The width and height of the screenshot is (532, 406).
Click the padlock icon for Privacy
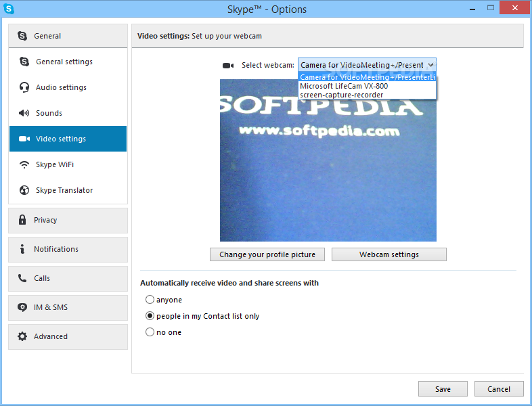(22, 220)
